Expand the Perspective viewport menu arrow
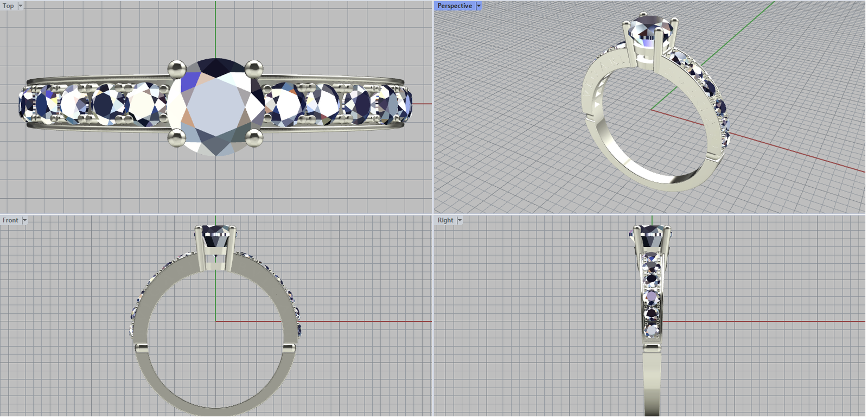Screen dimensions: 868x419 tap(478, 6)
